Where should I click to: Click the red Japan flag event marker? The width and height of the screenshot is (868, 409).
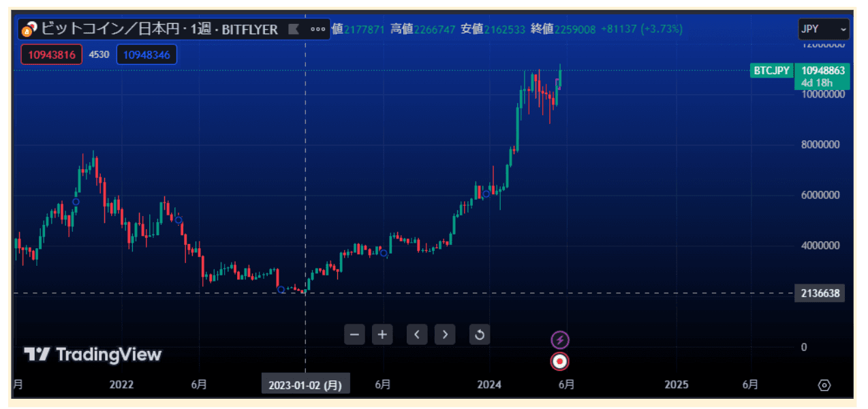click(x=560, y=361)
